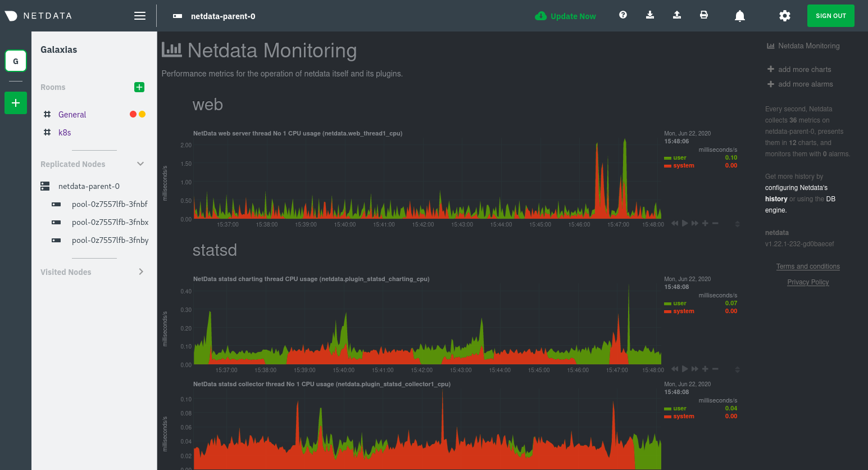This screenshot has height=470, width=868.
Task: Click the print dashboard icon
Action: tap(704, 15)
